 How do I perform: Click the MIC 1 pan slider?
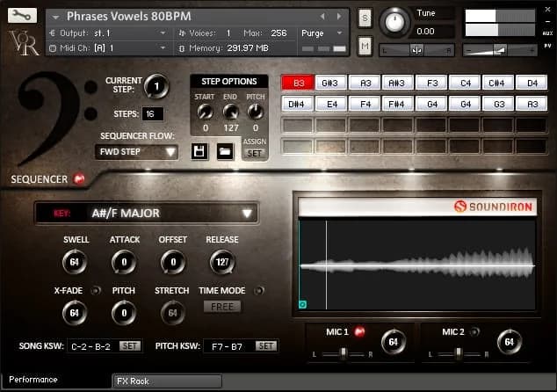click(x=343, y=354)
